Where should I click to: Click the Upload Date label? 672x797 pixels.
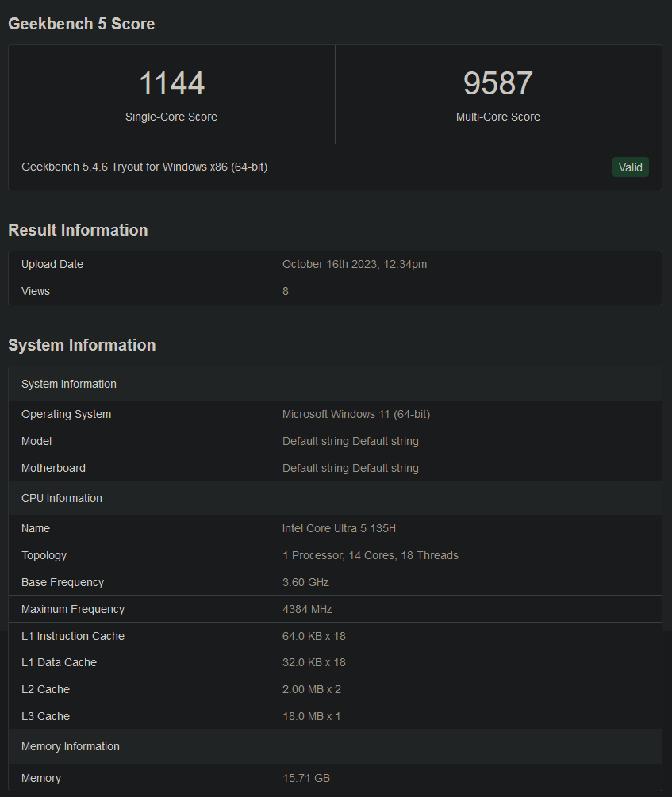(x=52, y=264)
